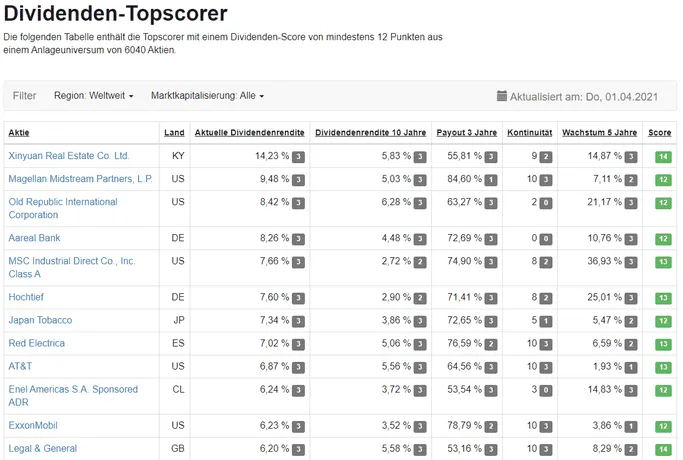Open the Red Electrica stock link
683x460 pixels.
tap(37, 343)
